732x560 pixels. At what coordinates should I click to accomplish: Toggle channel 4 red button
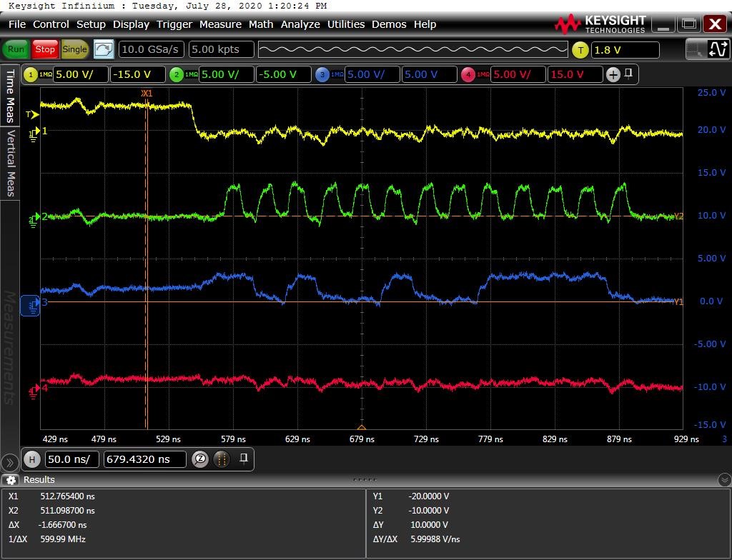(468, 75)
